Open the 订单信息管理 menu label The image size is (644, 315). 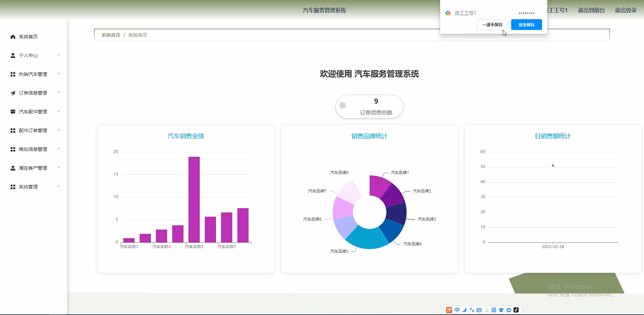click(x=33, y=93)
